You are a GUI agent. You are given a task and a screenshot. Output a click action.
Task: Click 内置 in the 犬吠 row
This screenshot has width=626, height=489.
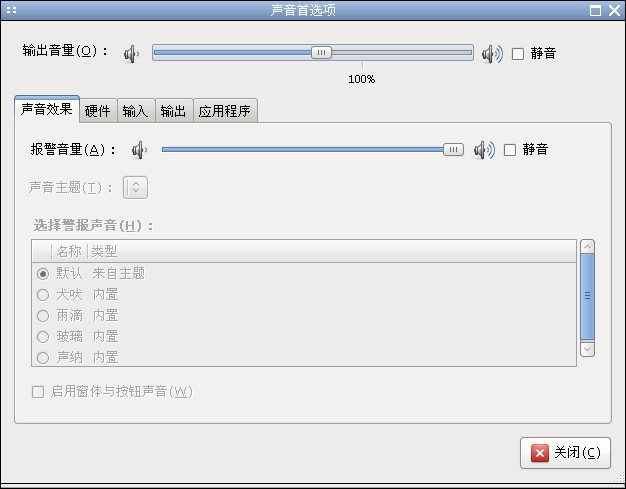point(106,295)
